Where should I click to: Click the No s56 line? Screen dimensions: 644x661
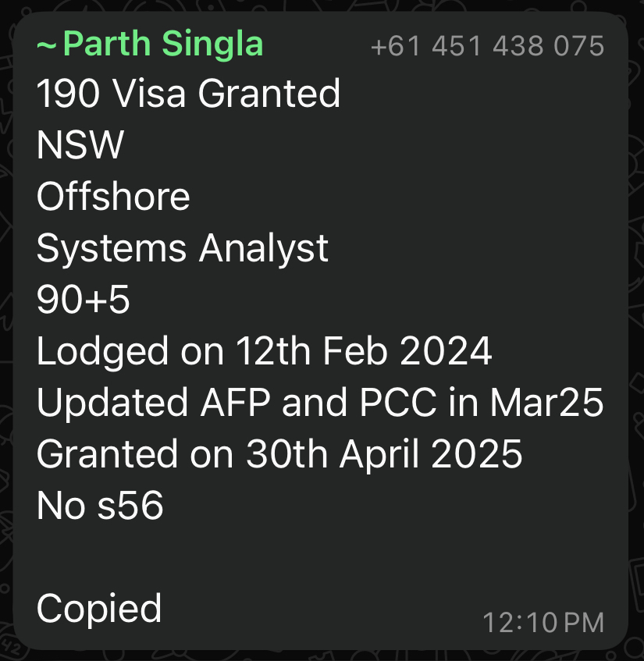click(100, 506)
